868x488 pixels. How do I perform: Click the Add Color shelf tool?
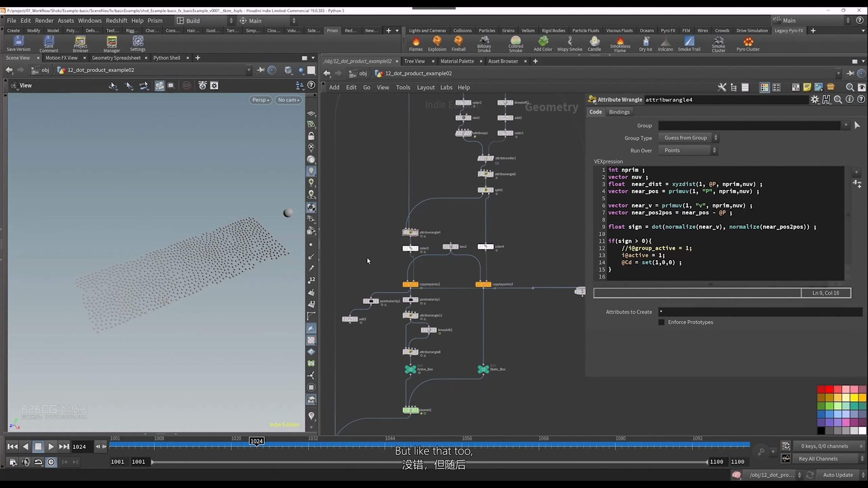(543, 44)
